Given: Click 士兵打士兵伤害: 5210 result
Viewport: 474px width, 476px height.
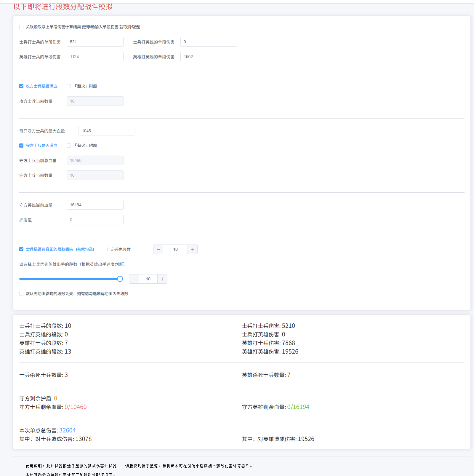Looking at the screenshot, I should click(x=268, y=326).
